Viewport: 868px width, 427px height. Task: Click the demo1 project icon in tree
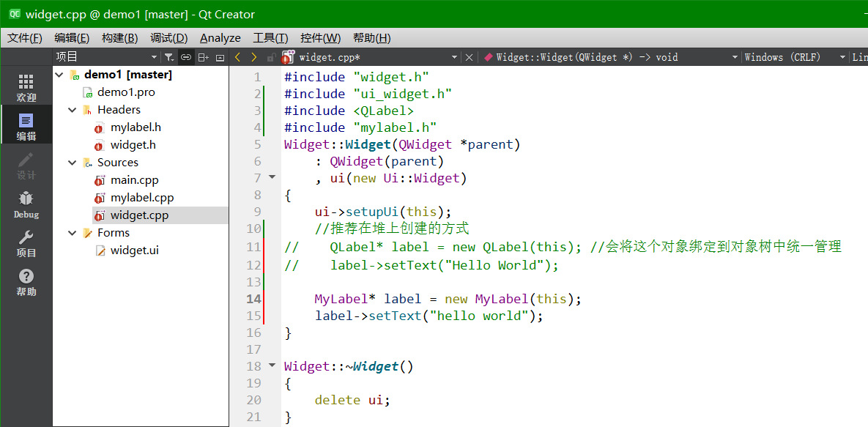click(75, 75)
